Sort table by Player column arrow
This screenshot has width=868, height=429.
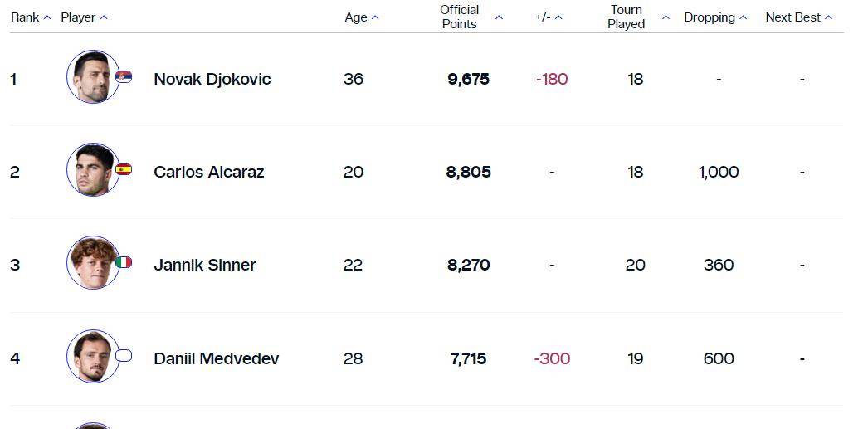[x=104, y=17]
